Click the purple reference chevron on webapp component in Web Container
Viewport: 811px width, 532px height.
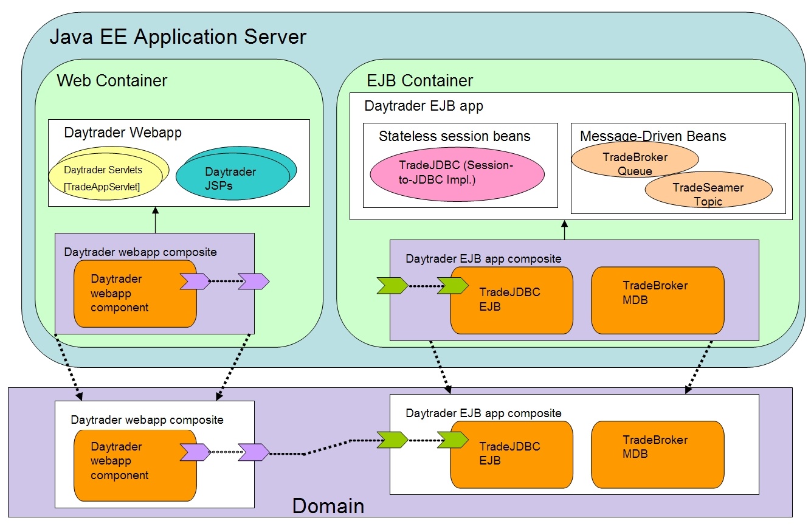coord(195,281)
